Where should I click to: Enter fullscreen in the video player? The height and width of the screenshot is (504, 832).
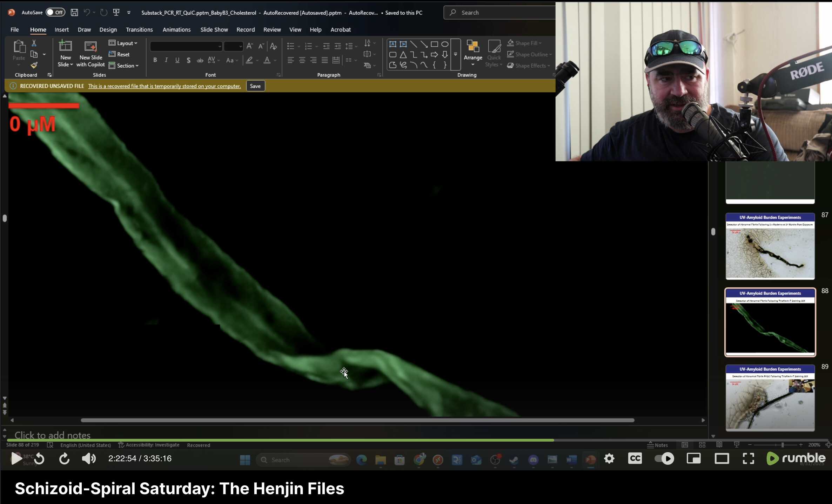click(749, 458)
